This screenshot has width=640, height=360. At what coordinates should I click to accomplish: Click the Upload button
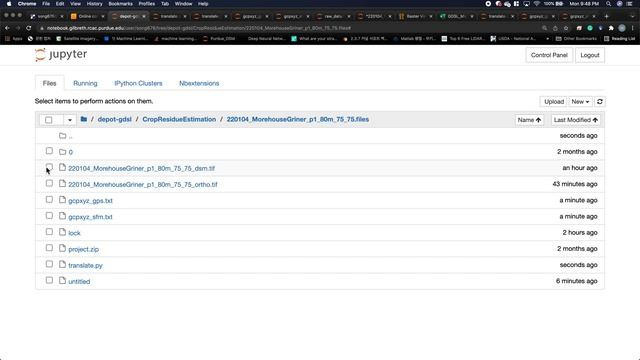click(x=554, y=102)
